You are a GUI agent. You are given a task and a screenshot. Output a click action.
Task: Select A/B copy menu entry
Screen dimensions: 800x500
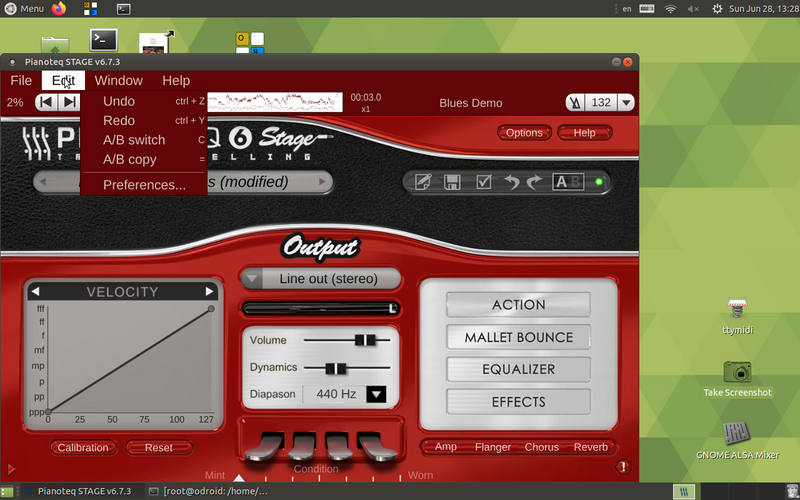pyautogui.click(x=144, y=159)
